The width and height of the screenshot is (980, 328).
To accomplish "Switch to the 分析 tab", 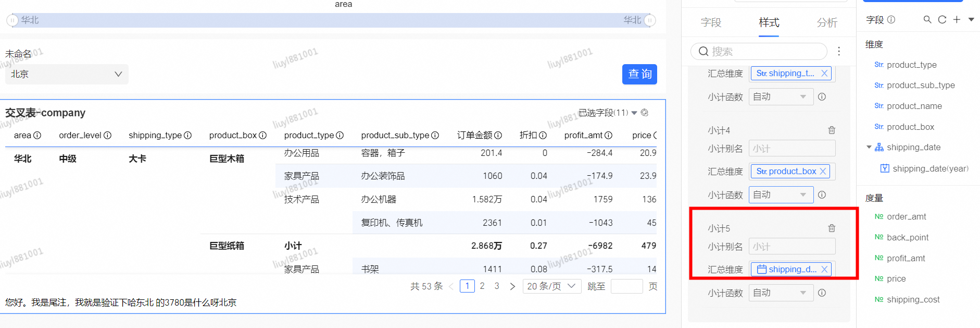I will 826,22.
